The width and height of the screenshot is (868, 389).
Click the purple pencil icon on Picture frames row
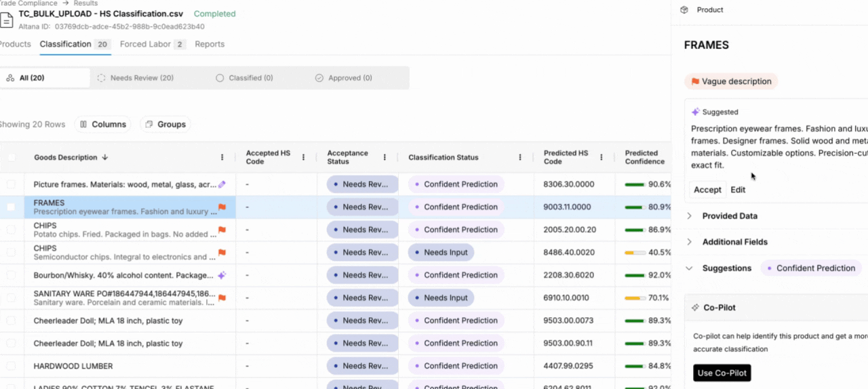pos(222,184)
